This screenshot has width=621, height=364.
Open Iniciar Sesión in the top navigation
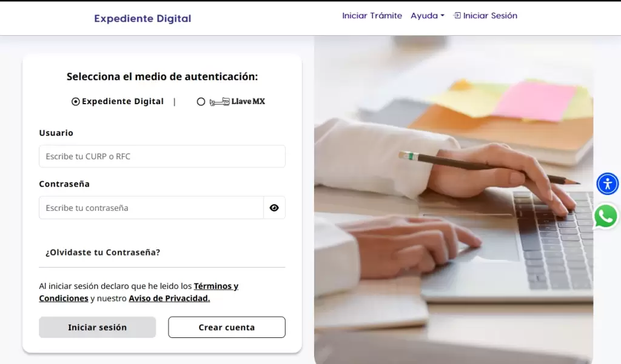490,15
